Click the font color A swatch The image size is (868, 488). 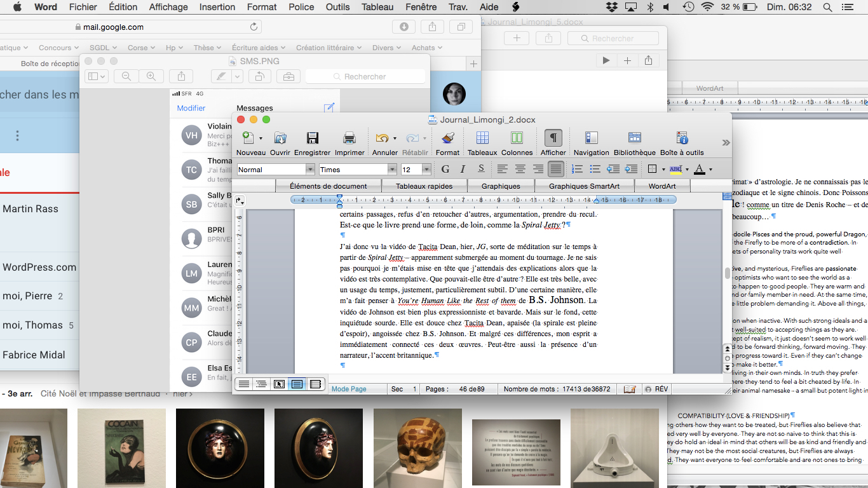click(x=699, y=169)
